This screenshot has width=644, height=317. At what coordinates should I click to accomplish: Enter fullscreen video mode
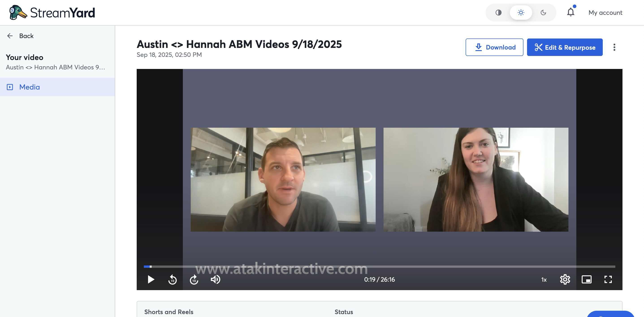(x=608, y=279)
